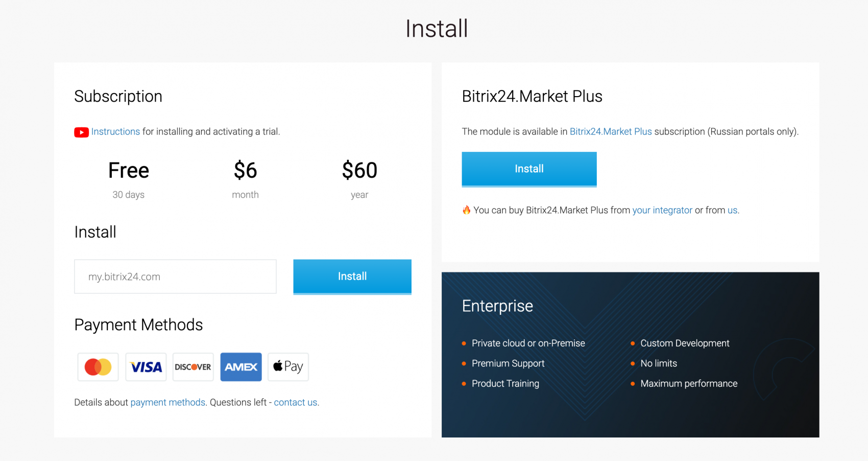This screenshot has height=461, width=868.
Task: Click the YouTube instructions icon
Action: pos(81,132)
